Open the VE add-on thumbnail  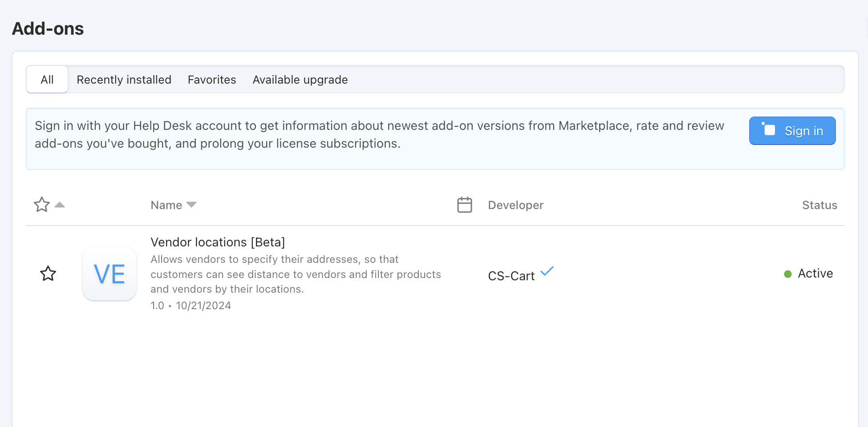pyautogui.click(x=110, y=274)
